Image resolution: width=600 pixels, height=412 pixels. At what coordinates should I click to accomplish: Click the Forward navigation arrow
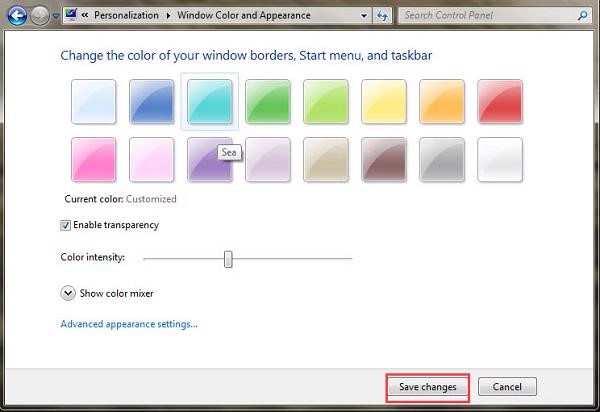click(40, 16)
